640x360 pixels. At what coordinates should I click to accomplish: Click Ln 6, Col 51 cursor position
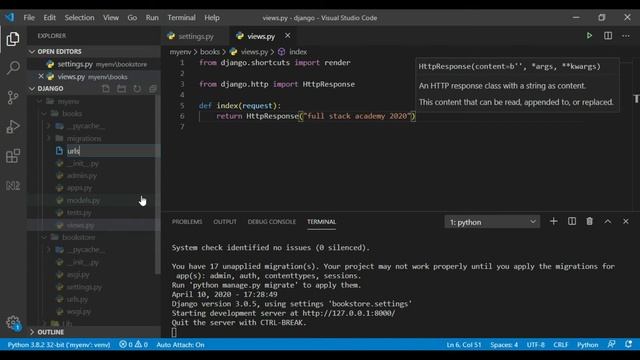click(x=464, y=344)
